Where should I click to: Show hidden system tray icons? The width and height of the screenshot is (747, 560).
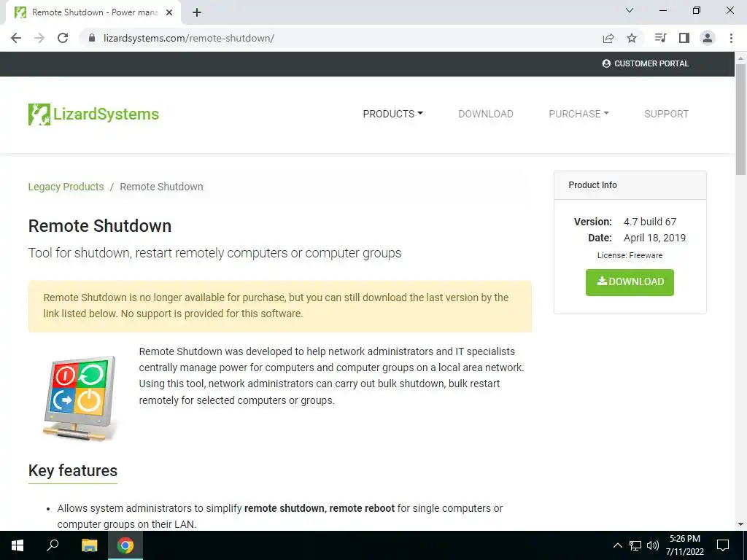tap(617, 545)
